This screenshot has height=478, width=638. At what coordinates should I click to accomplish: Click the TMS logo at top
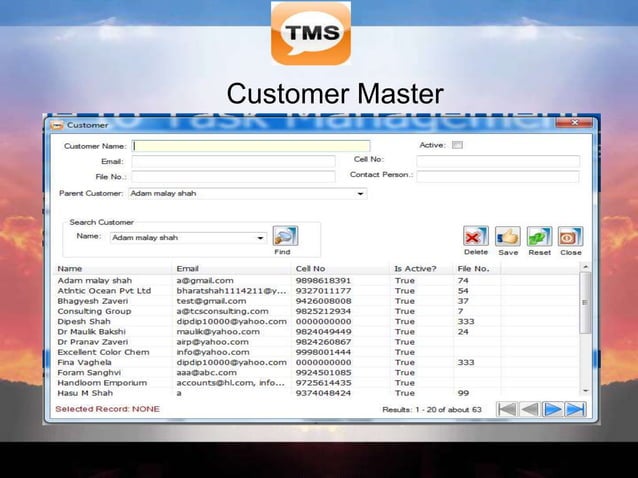point(311,33)
